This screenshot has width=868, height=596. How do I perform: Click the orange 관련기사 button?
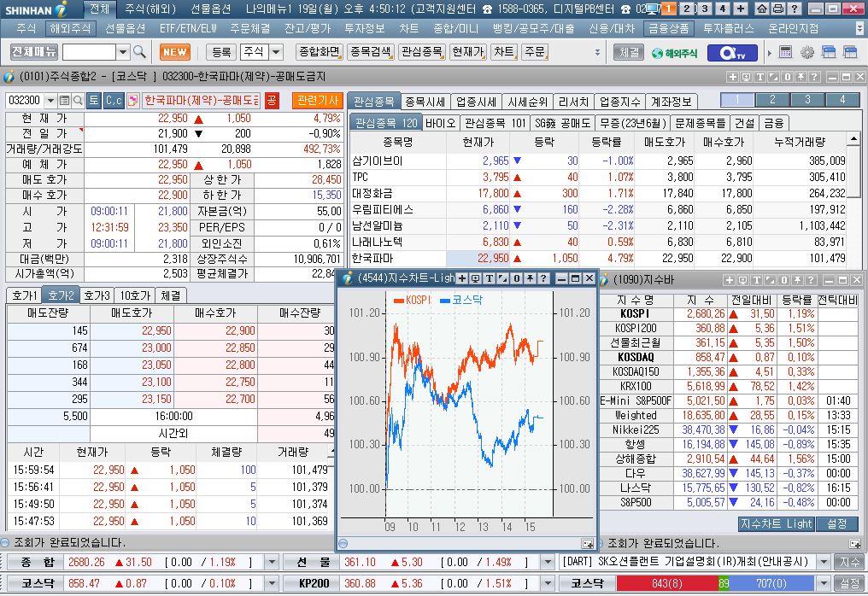pos(318,100)
